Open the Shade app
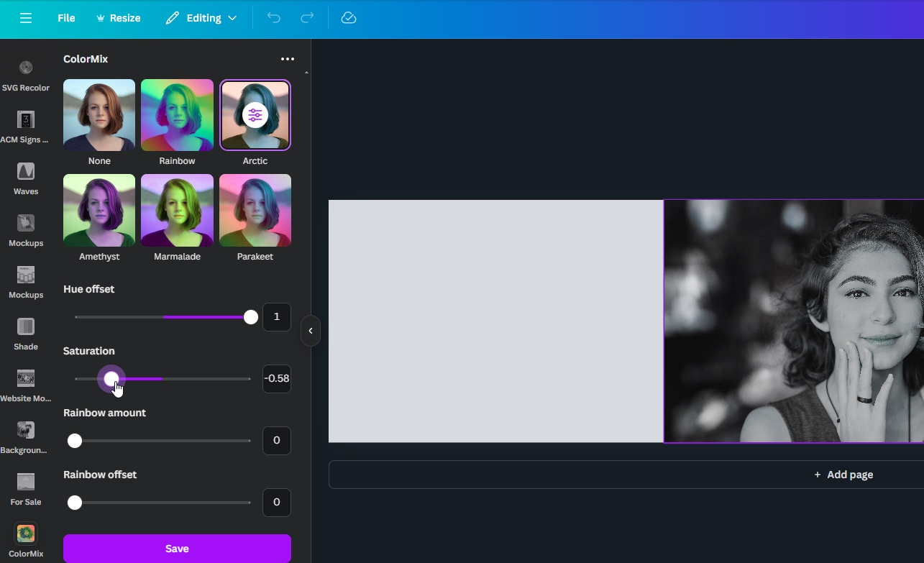Image resolution: width=924 pixels, height=563 pixels. 26,330
